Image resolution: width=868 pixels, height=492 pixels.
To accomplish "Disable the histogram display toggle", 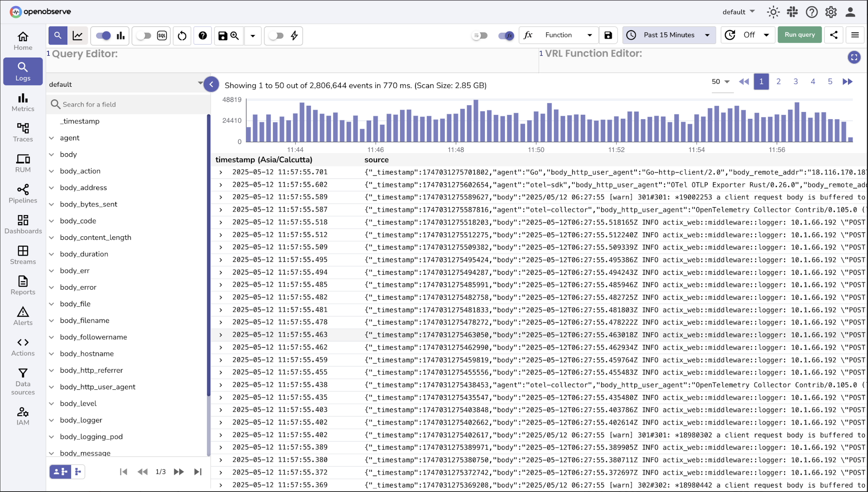I will point(102,36).
